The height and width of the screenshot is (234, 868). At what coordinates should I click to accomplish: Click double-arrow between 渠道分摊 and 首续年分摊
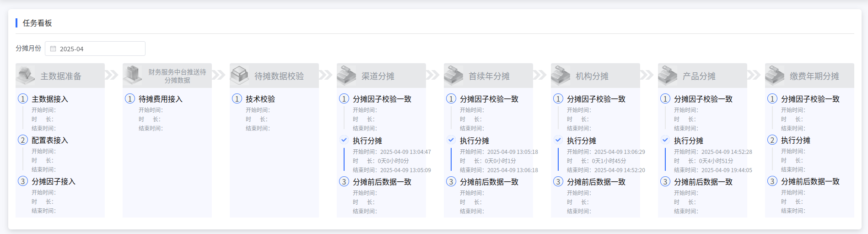click(433, 75)
